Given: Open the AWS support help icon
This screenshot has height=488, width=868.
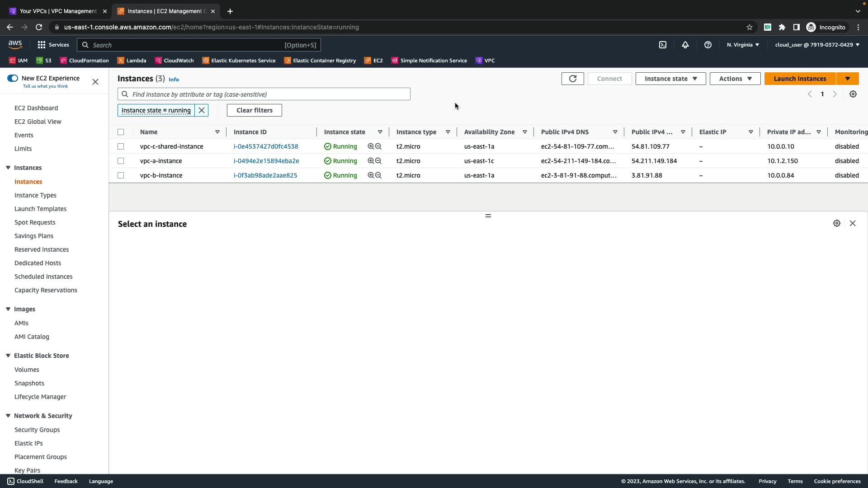Looking at the screenshot, I should pos(708,45).
